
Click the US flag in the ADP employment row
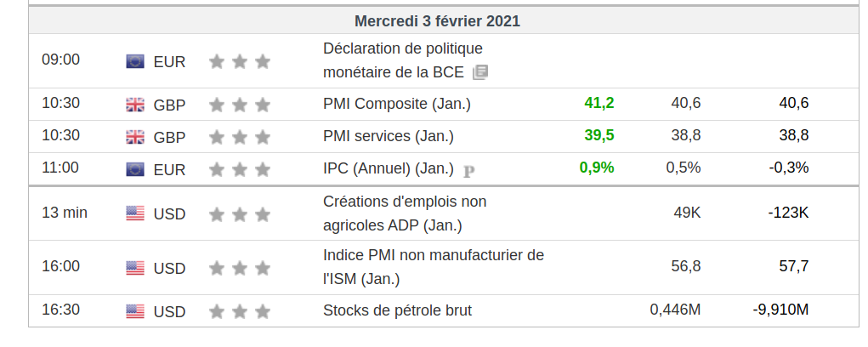click(135, 213)
